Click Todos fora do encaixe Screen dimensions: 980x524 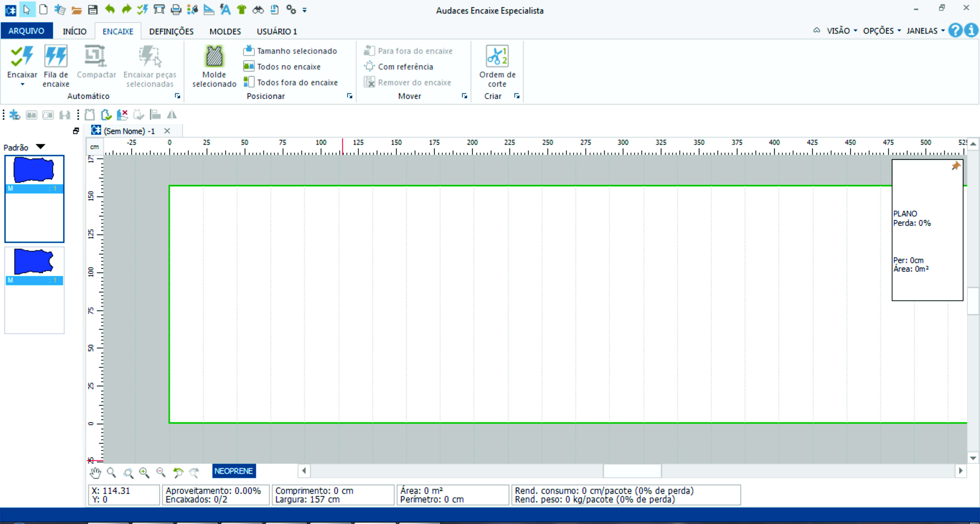(291, 82)
